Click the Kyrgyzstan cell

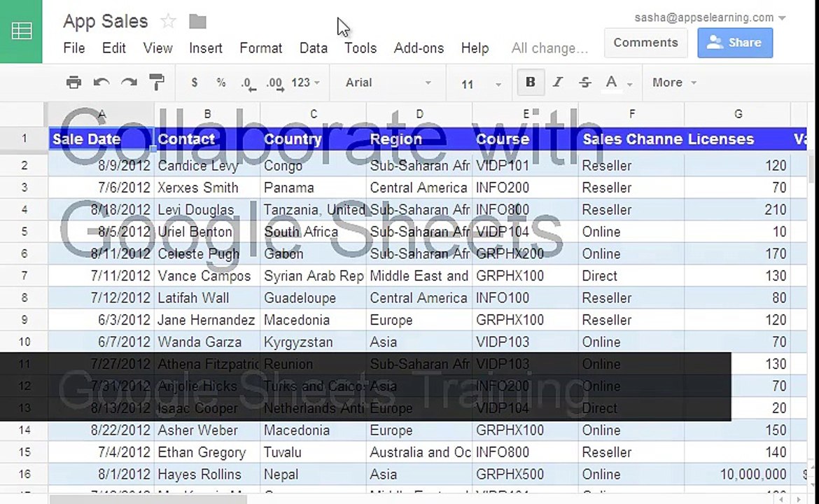click(x=314, y=342)
